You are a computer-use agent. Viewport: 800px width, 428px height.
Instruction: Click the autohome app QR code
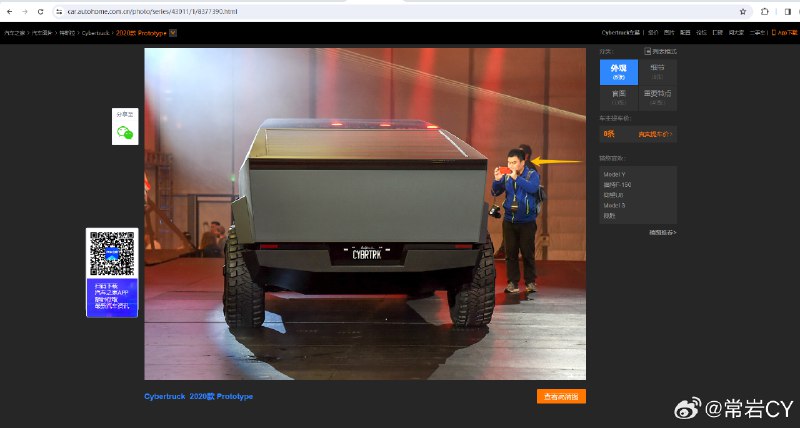pyautogui.click(x=112, y=254)
